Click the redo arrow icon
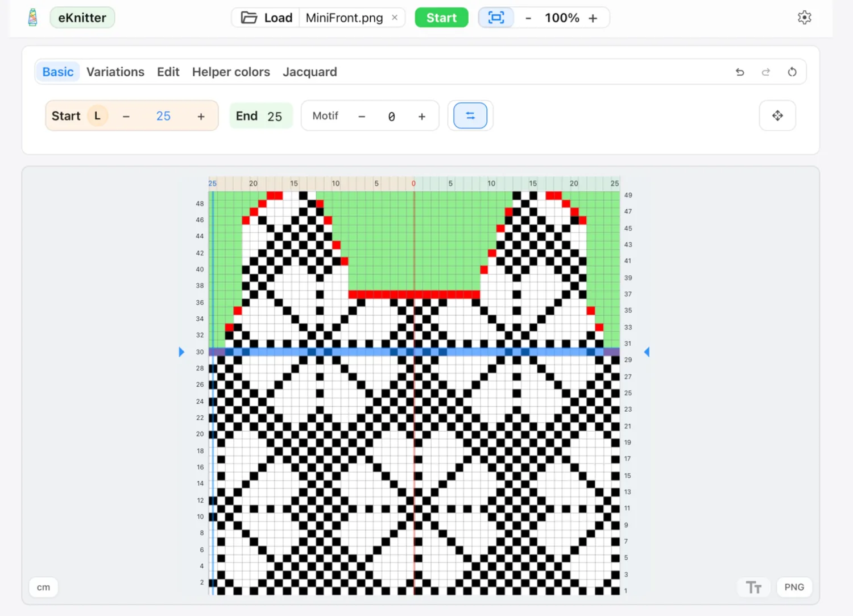 (x=766, y=72)
